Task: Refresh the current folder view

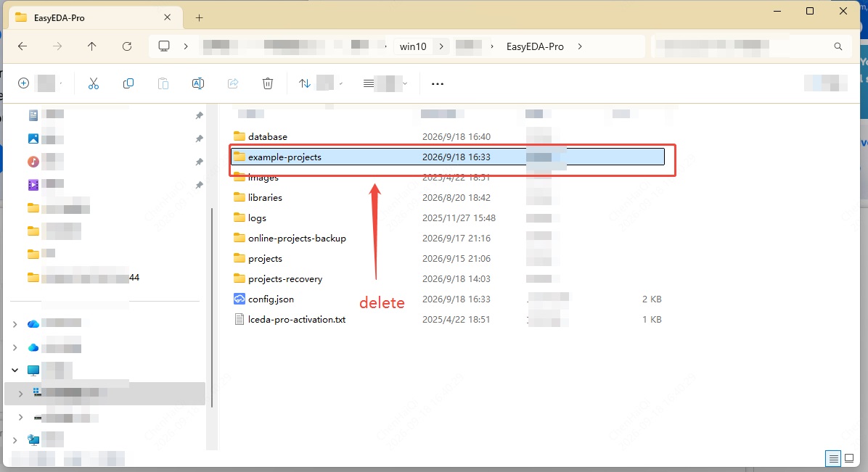Action: tap(127, 46)
